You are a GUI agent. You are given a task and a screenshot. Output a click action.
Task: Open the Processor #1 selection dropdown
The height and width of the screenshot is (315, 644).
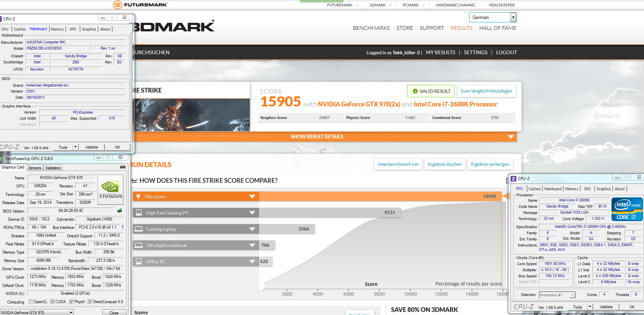(572, 295)
